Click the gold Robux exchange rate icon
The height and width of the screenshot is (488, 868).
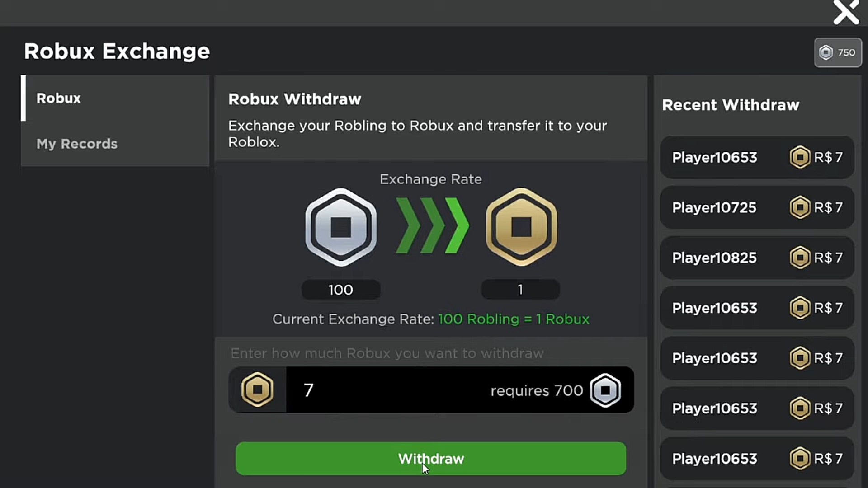point(521,227)
